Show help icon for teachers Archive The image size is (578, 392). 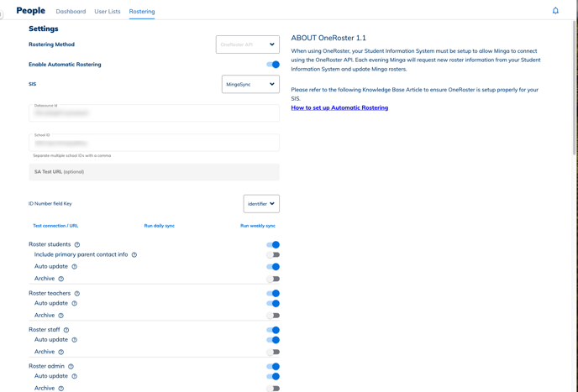pos(61,316)
